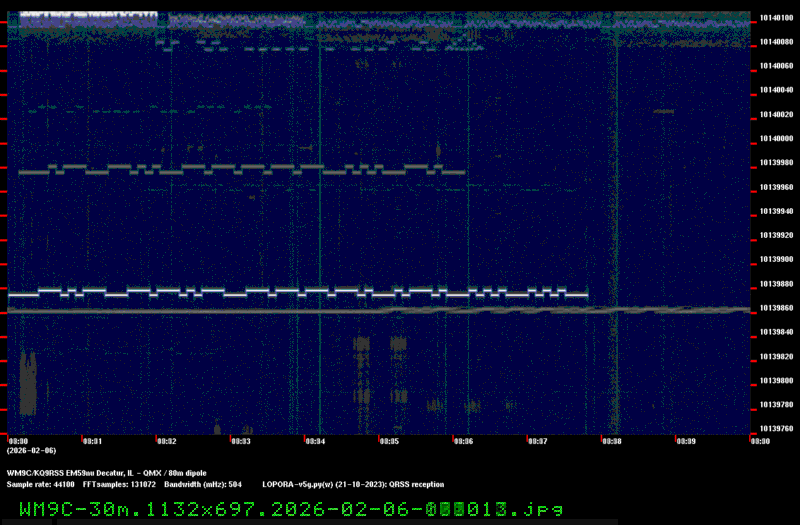
Task: Select the 00:34 time marker
Action: coord(314,440)
